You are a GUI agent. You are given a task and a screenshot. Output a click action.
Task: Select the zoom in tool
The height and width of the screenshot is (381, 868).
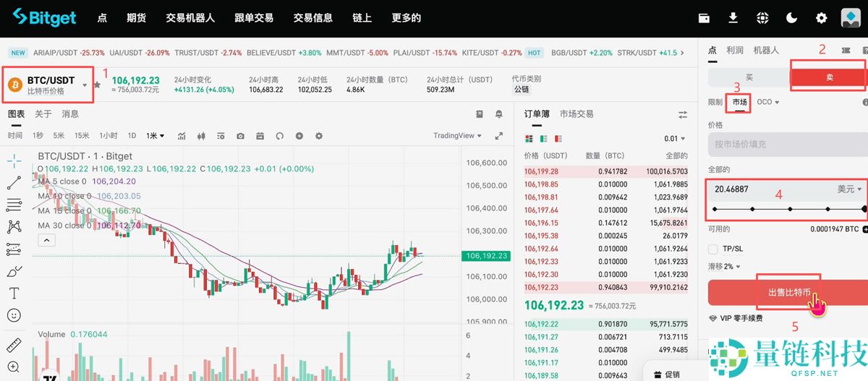14,367
